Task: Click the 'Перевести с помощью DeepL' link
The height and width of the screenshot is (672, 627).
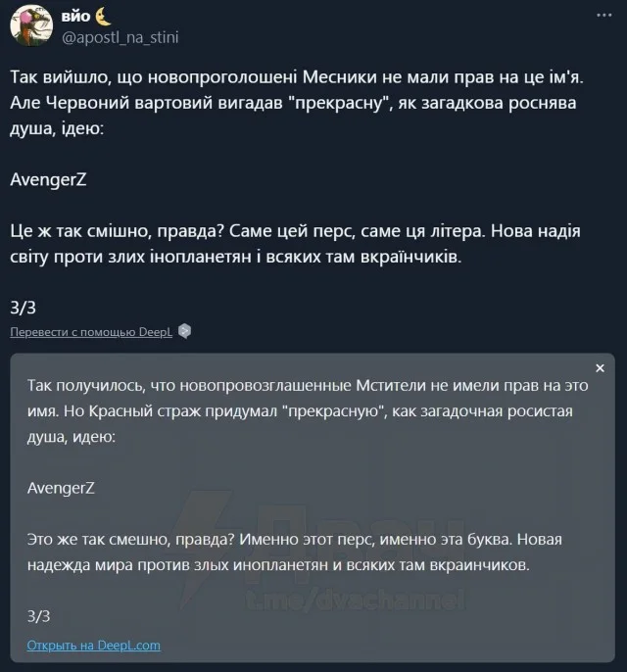Action: 91,332
